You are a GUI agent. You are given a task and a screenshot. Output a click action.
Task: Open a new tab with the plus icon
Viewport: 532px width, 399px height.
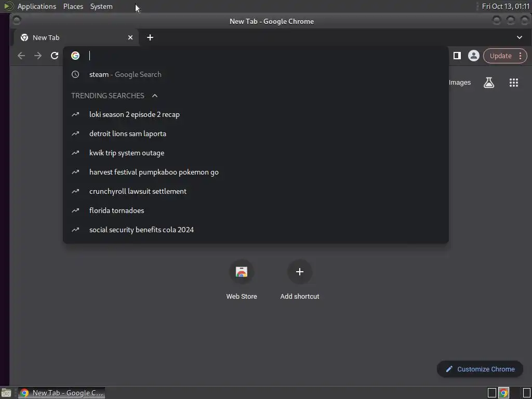(150, 37)
